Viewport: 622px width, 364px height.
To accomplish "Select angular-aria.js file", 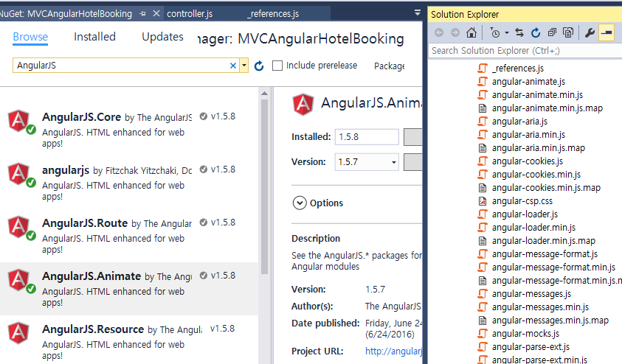I will point(519,121).
